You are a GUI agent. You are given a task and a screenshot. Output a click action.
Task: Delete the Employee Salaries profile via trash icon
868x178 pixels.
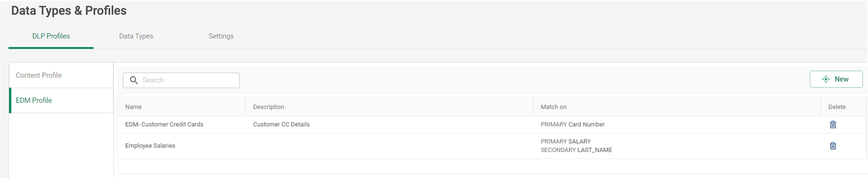[x=833, y=146]
